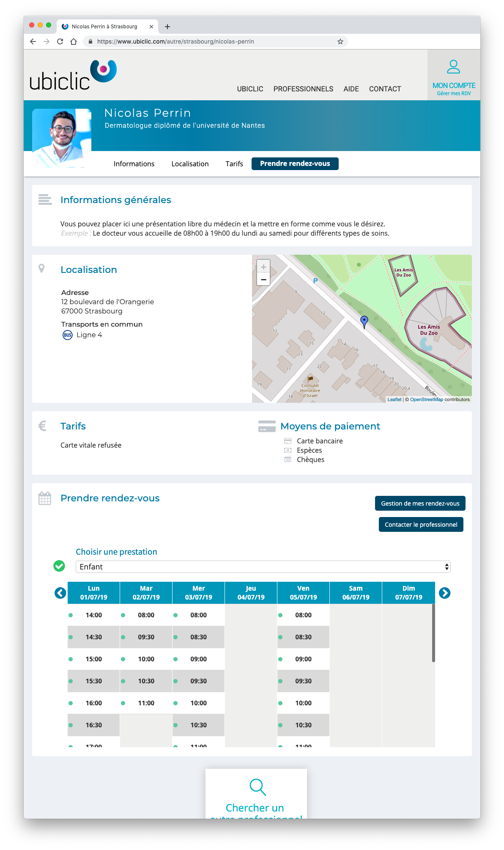
Task: Click the Carte bancaire payment text
Action: point(320,441)
